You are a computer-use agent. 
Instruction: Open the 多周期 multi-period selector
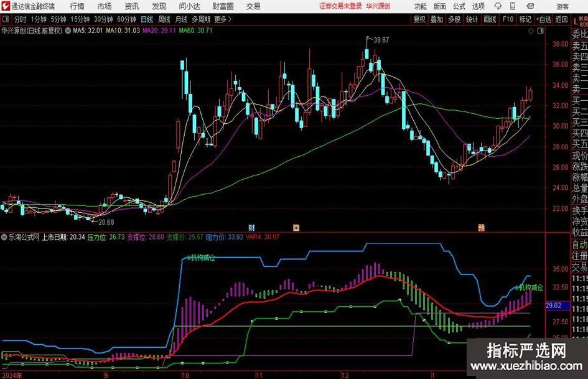[x=200, y=19]
